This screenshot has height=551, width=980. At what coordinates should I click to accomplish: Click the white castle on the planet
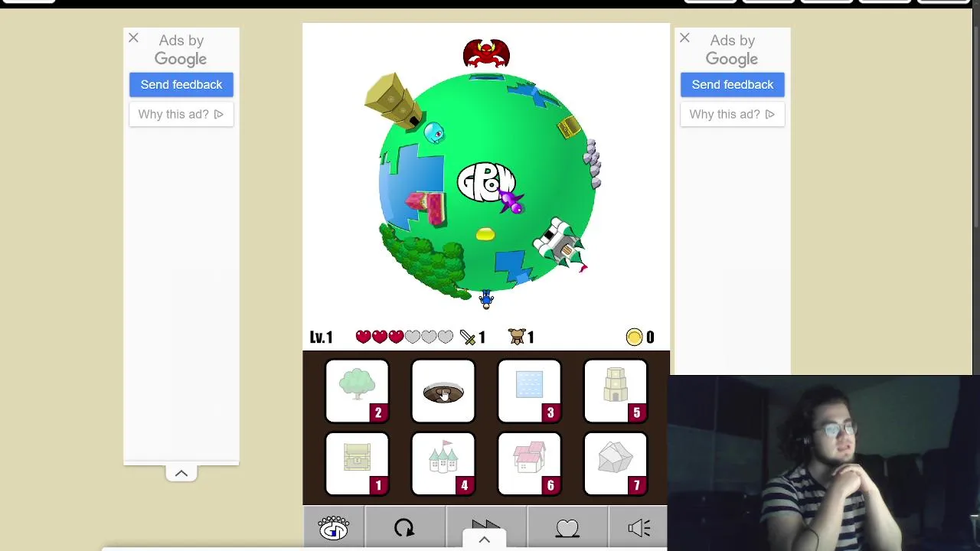[x=561, y=243]
